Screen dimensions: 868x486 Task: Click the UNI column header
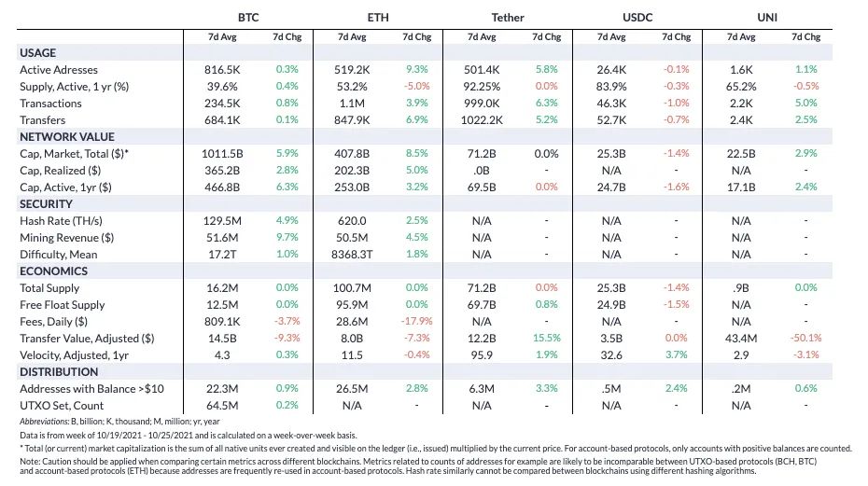click(767, 17)
